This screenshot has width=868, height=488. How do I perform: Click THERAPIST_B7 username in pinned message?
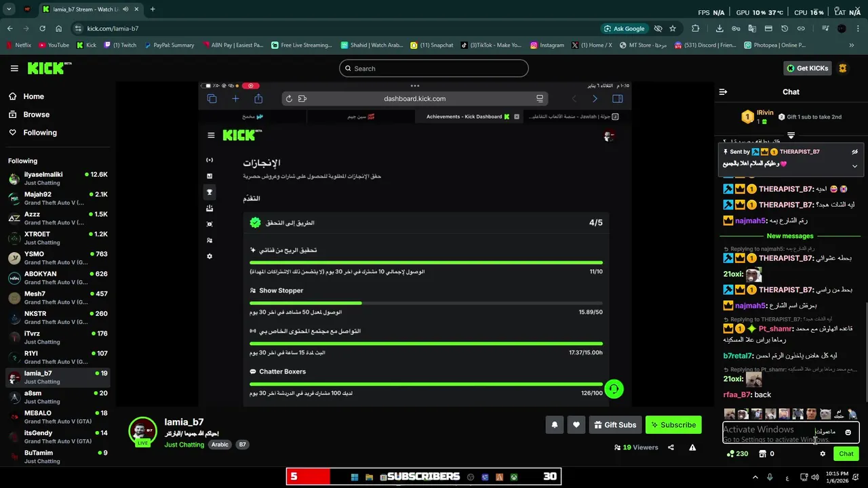point(800,152)
